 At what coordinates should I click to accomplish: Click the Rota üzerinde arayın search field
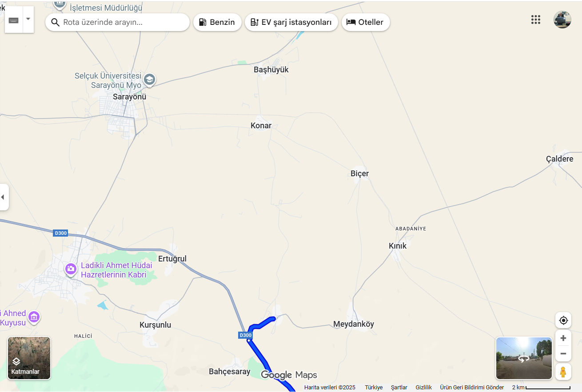pyautogui.click(x=117, y=22)
